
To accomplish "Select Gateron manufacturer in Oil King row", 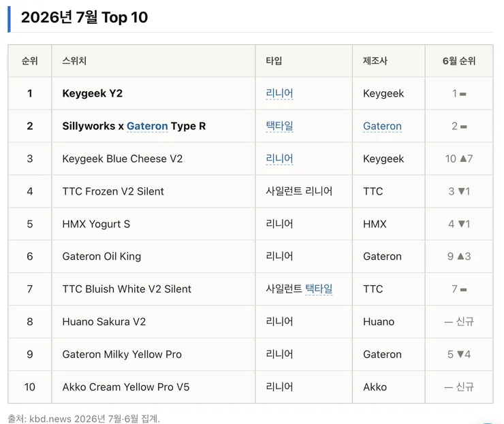I will click(x=382, y=257).
